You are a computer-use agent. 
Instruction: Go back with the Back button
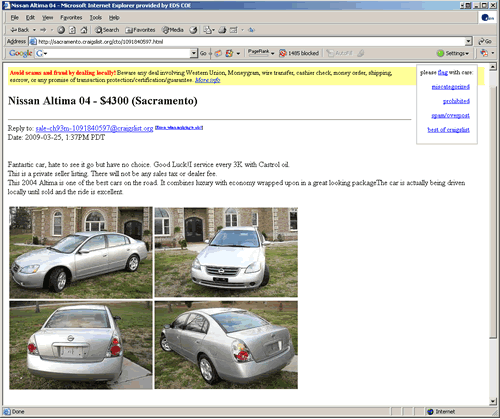(x=19, y=30)
